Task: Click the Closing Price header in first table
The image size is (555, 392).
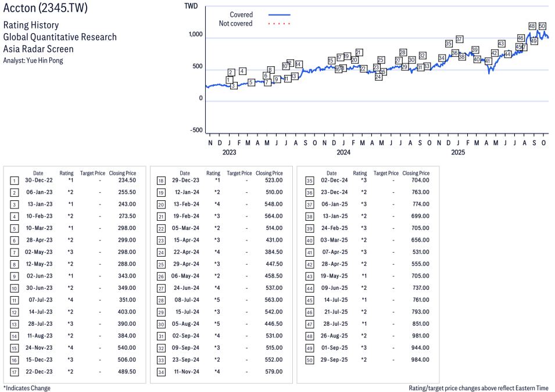Action: click(x=122, y=173)
